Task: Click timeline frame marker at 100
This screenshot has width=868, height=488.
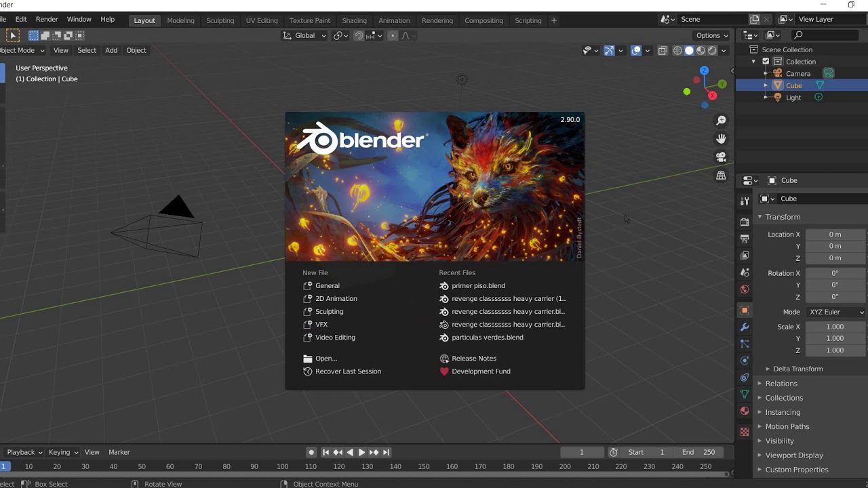Action: coord(283,466)
